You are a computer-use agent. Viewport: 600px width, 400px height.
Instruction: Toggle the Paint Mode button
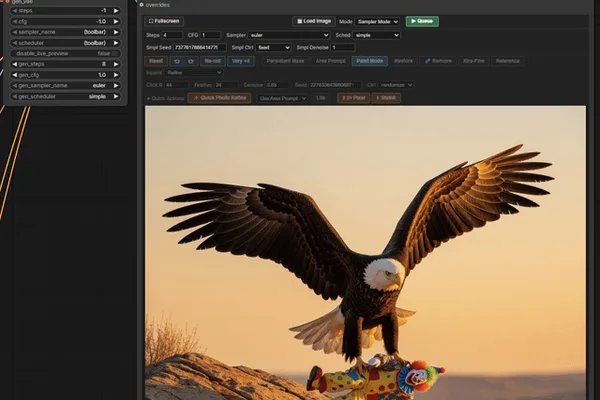pyautogui.click(x=370, y=61)
